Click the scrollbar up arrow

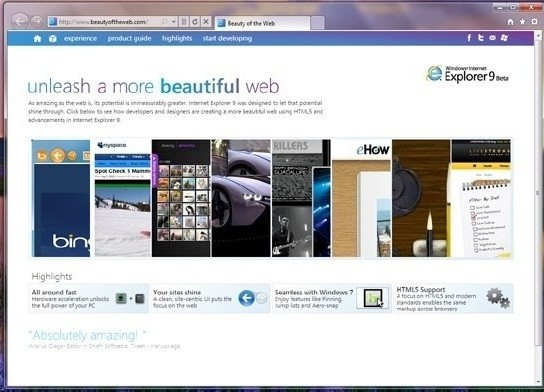(538, 35)
